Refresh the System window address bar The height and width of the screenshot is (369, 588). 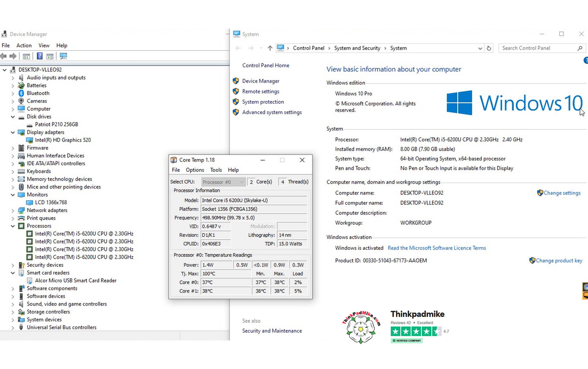tap(489, 48)
